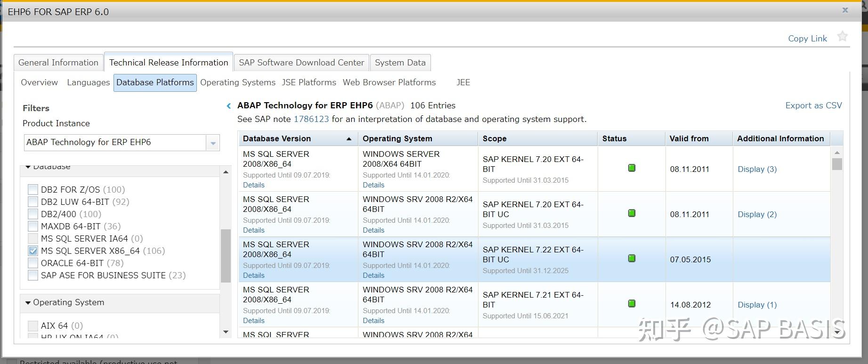The height and width of the screenshot is (364, 868).
Task: Select the Database Platforms sub-tab
Action: click(x=155, y=82)
